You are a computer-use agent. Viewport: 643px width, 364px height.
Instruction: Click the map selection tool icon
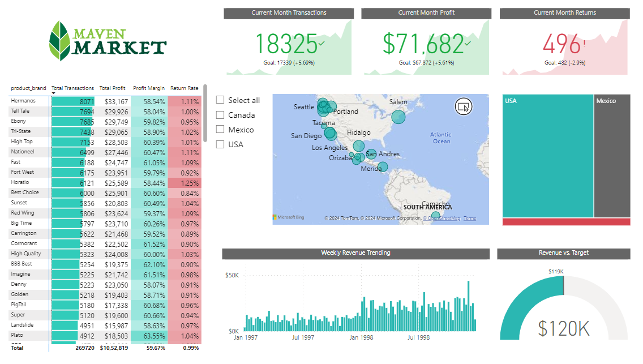coord(463,106)
